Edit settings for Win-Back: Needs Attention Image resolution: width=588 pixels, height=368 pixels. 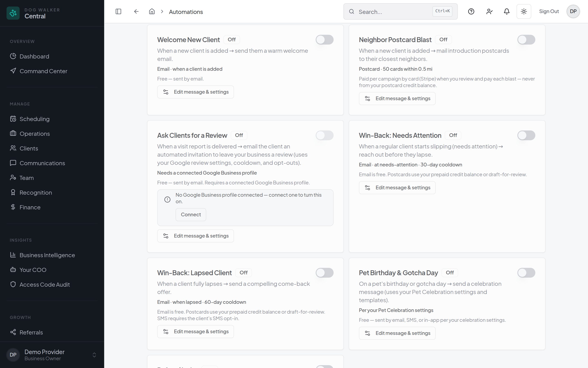(x=397, y=188)
